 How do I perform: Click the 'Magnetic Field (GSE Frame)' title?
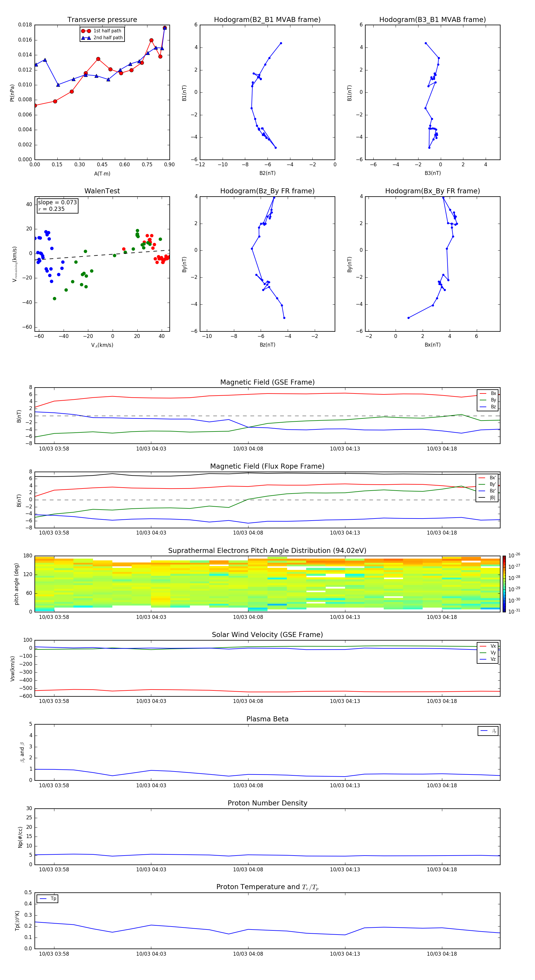pyautogui.click(x=267, y=382)
